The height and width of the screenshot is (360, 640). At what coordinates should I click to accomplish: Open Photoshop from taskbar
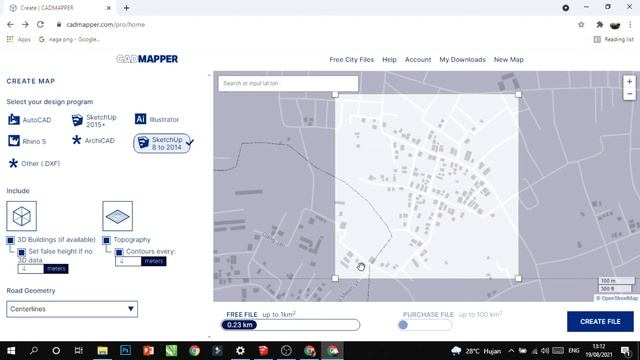pos(125,351)
